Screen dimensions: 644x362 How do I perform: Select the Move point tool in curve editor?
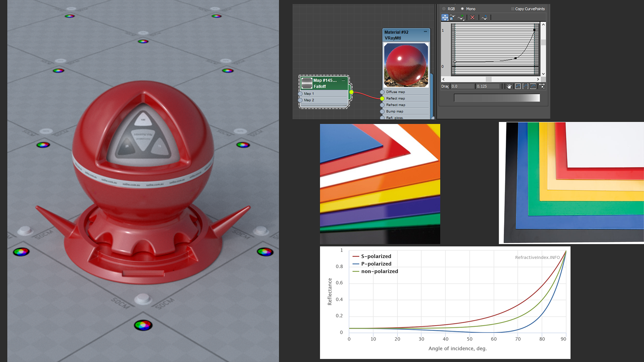[445, 17]
